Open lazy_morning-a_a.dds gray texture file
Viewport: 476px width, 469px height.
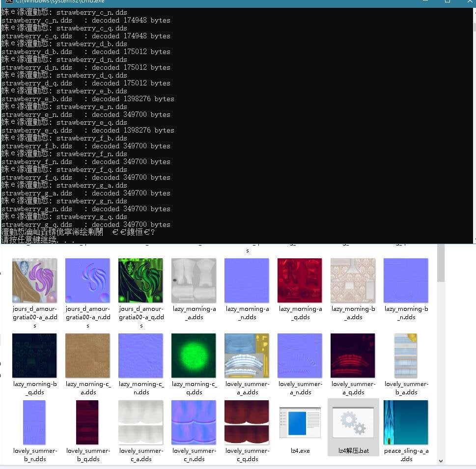pyautogui.click(x=194, y=280)
